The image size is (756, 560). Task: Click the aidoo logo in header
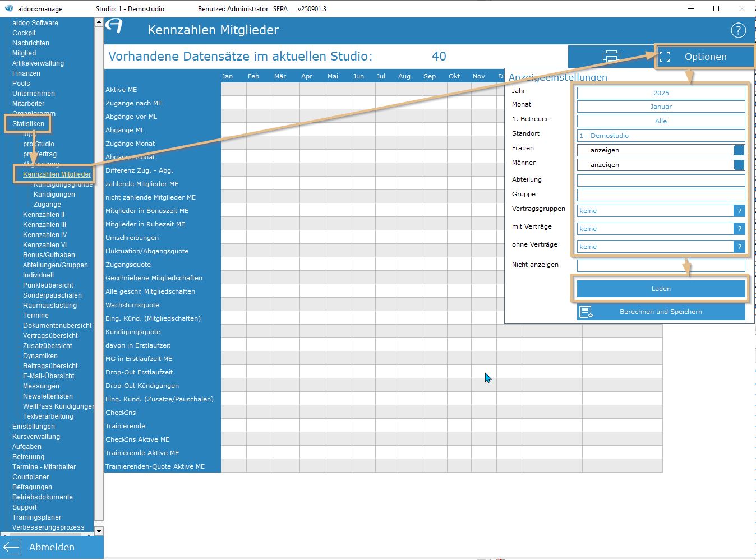pos(114,26)
